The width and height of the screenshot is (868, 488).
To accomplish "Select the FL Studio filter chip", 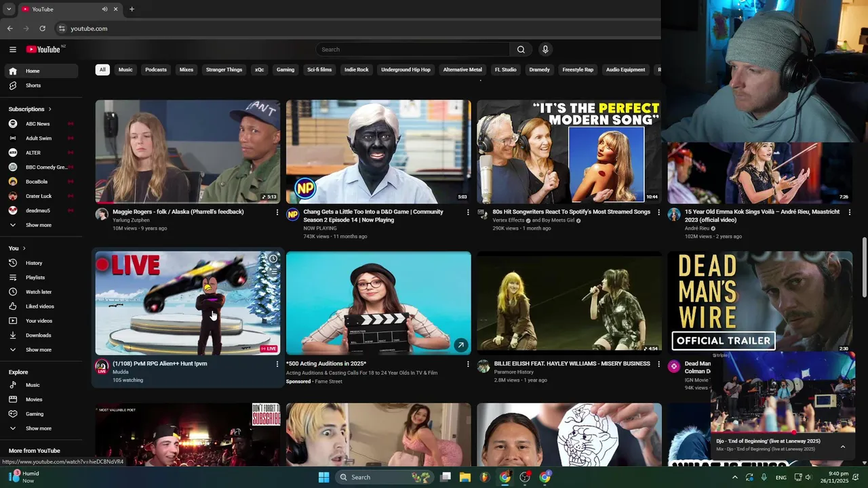I will tap(505, 70).
